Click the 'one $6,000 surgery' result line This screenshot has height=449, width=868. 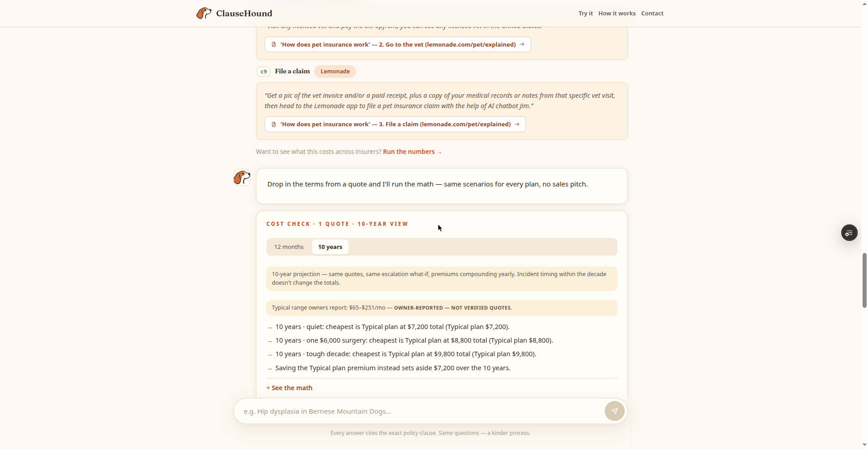tap(414, 340)
